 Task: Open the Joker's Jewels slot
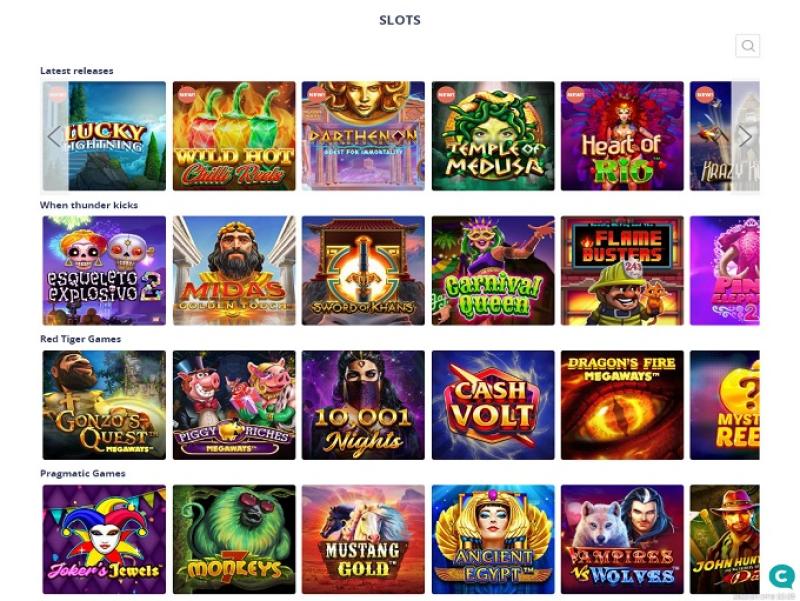coord(104,539)
